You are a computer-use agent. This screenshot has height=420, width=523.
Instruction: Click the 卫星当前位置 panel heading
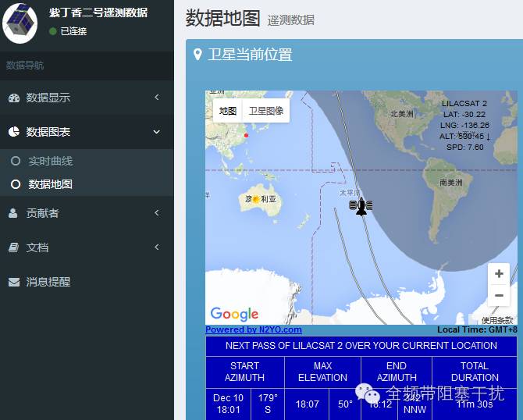pos(250,55)
